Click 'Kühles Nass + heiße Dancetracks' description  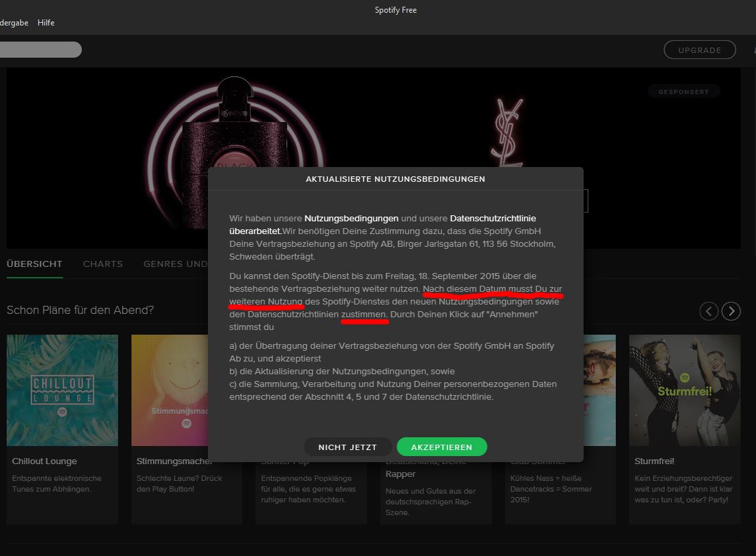[551, 489]
